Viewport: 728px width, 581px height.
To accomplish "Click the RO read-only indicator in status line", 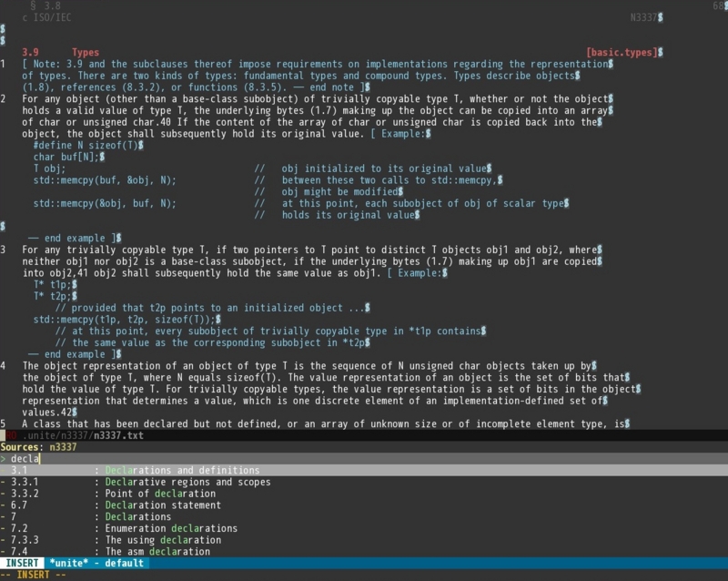I will 11,435.
